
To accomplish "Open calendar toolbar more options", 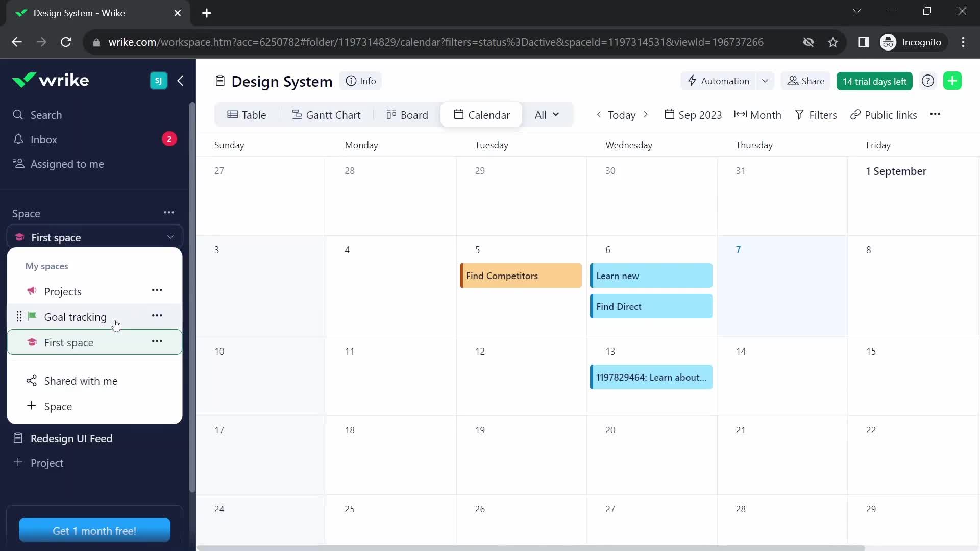I will coord(935,114).
